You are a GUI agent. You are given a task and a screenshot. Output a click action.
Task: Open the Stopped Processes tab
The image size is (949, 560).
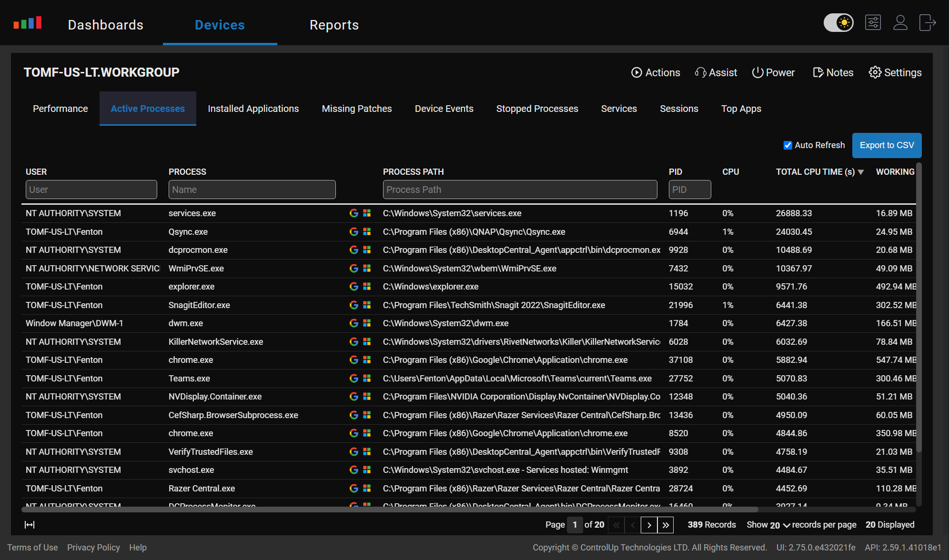pyautogui.click(x=537, y=109)
